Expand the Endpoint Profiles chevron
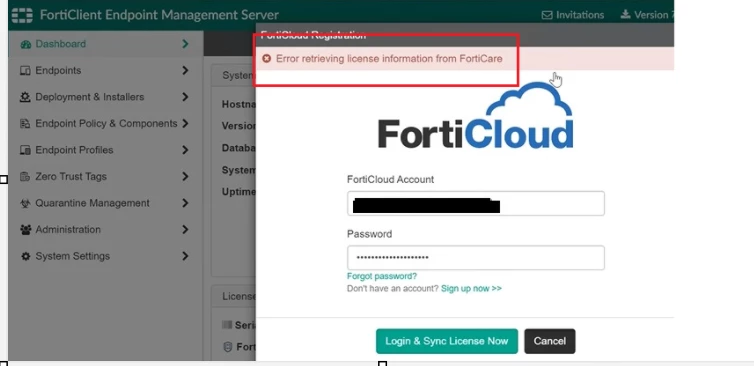 [185, 150]
